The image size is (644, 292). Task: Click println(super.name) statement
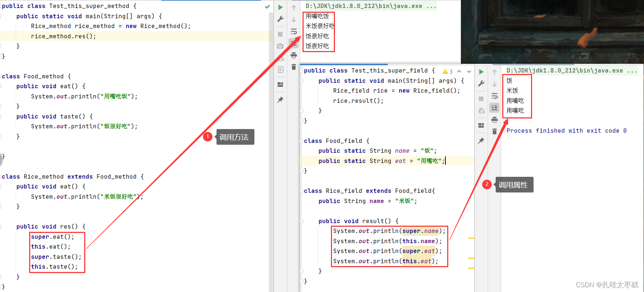389,231
